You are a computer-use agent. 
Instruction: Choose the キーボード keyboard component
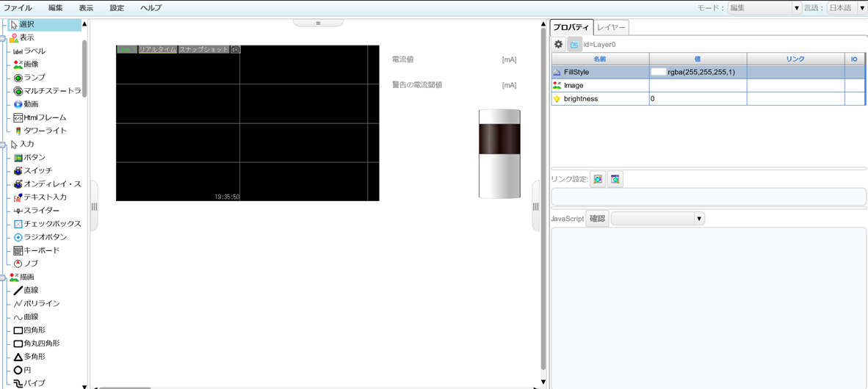click(x=36, y=250)
